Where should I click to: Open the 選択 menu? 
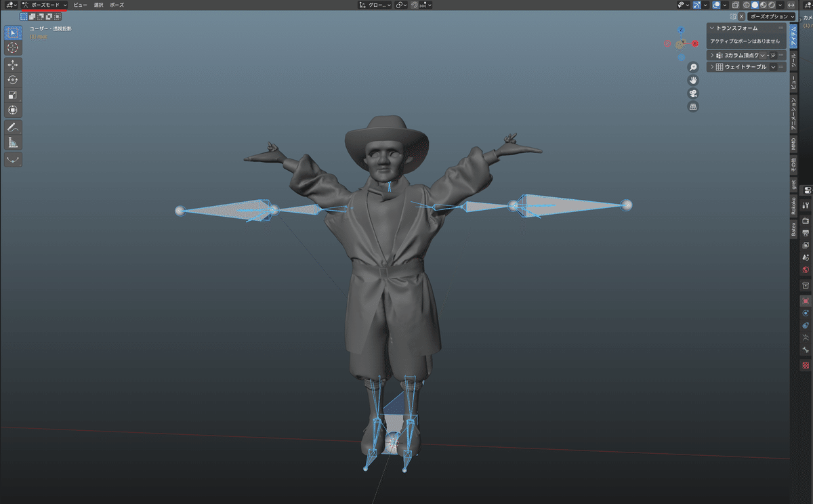[x=98, y=5]
